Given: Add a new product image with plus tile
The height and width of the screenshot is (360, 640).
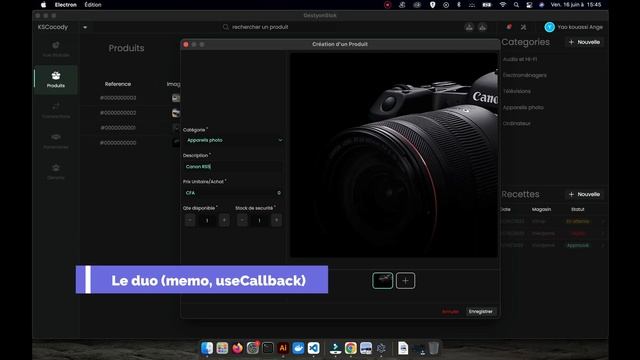Looking at the screenshot, I should (405, 280).
